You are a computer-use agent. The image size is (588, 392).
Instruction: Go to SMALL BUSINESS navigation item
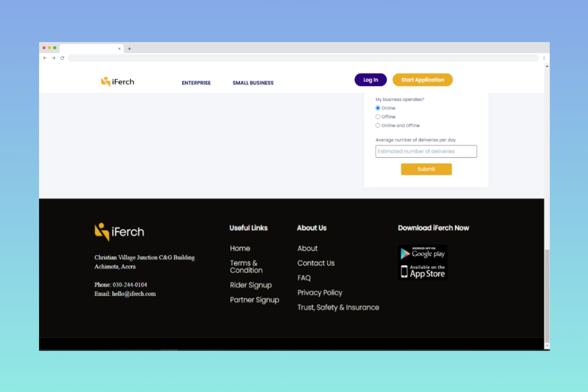253,83
